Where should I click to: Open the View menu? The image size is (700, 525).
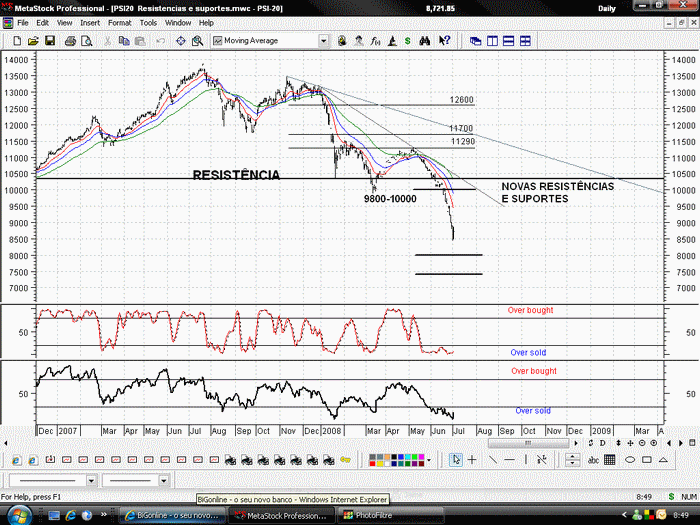pos(64,23)
